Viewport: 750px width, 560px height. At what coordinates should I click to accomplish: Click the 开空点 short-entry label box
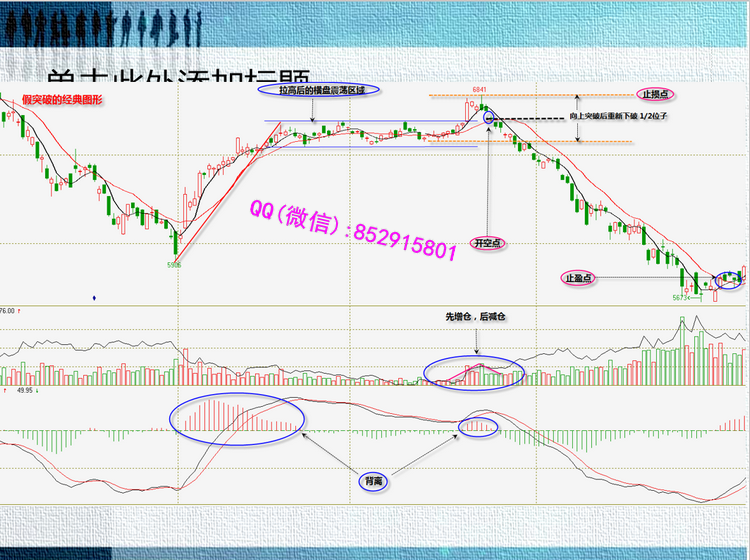coord(487,242)
